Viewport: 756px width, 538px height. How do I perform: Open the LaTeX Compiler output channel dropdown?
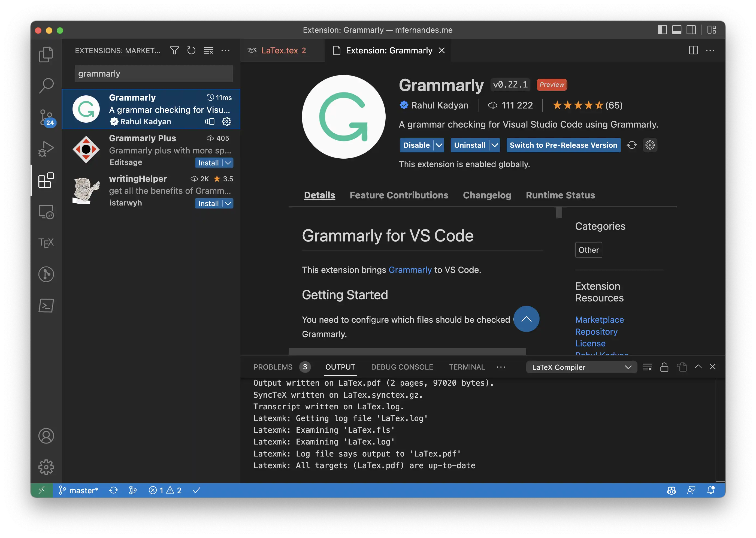click(581, 367)
